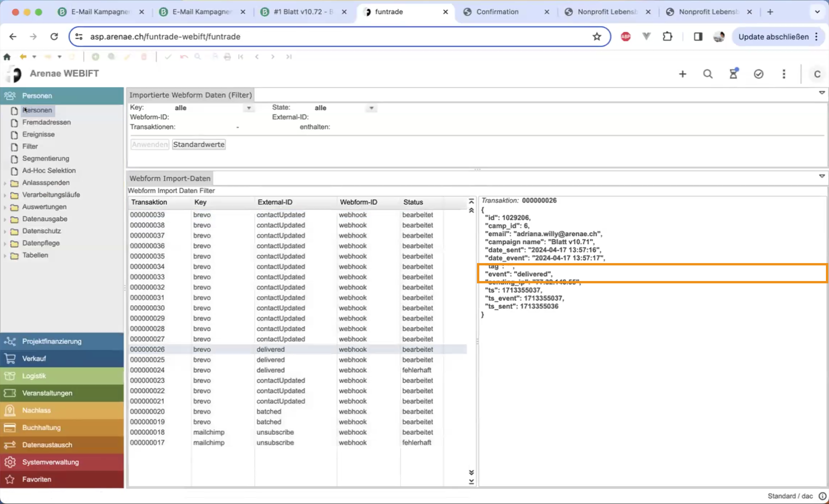
Task: Click the hourglass icon in header
Action: (x=733, y=74)
